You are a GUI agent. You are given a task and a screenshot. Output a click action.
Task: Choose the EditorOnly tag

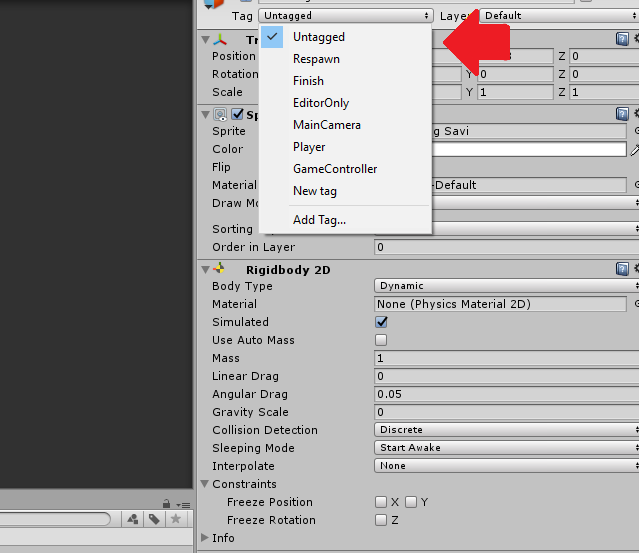(x=346, y=103)
